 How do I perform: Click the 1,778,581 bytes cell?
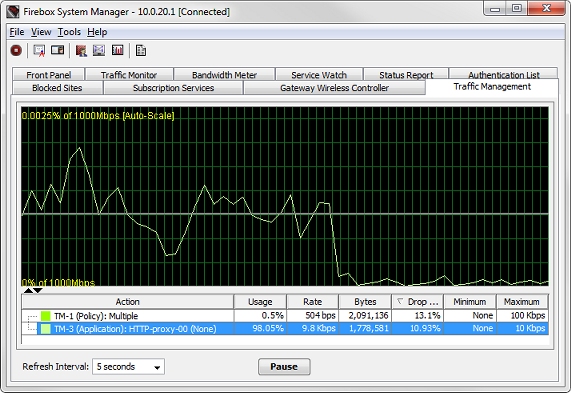coord(365,329)
